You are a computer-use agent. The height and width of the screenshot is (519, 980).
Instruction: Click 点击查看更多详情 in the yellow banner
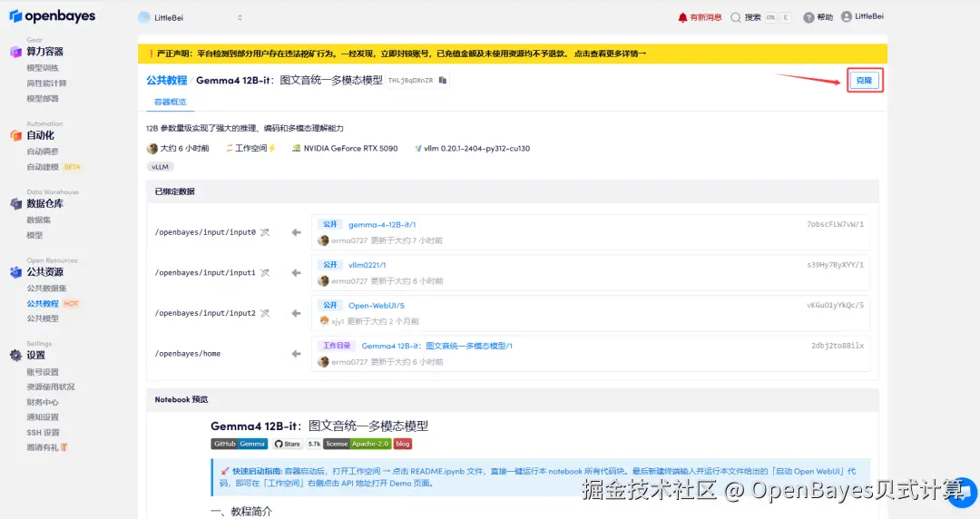pyautogui.click(x=610, y=54)
